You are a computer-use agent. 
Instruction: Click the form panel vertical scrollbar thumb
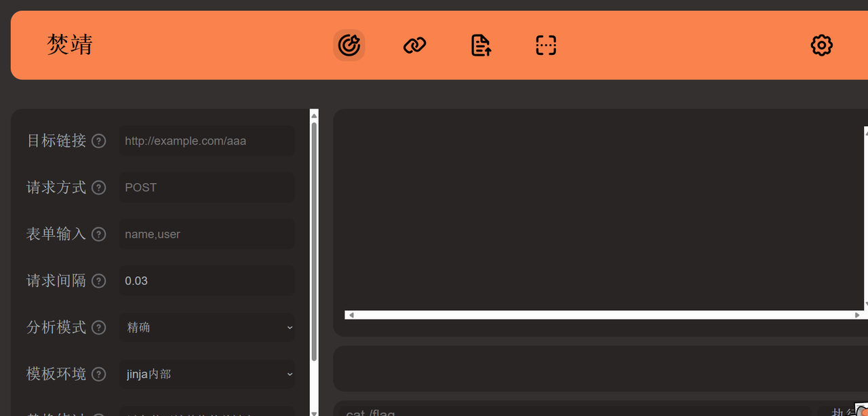314,241
